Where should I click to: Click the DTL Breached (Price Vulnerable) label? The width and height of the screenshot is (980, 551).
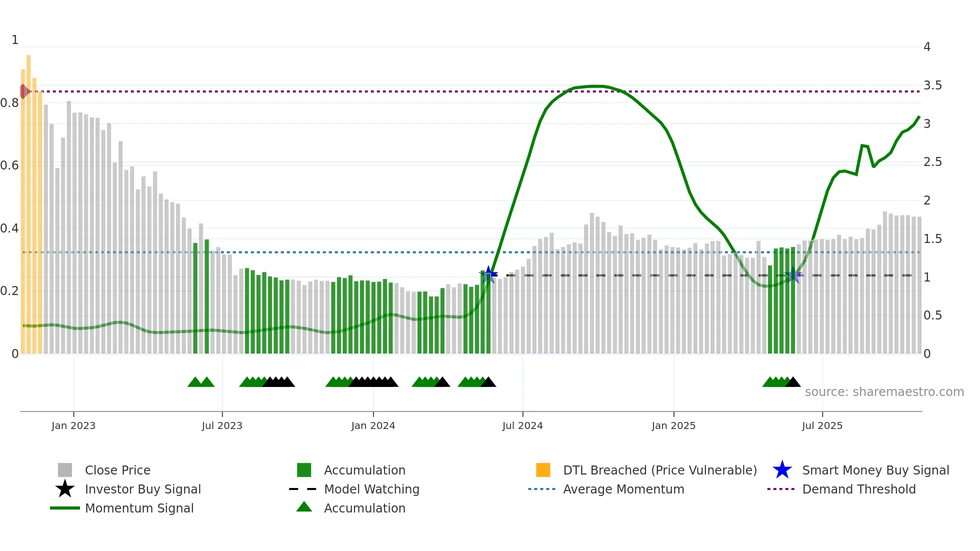click(660, 470)
